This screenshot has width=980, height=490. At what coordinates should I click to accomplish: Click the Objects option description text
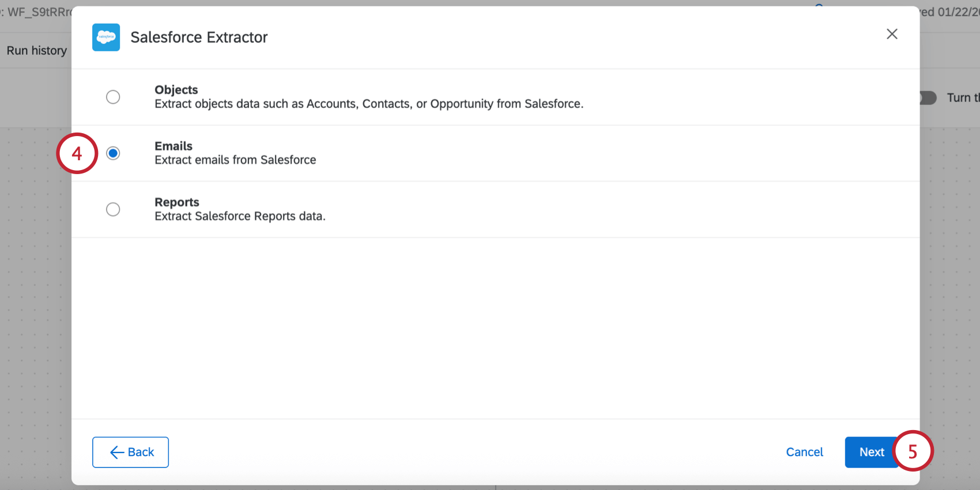tap(369, 104)
